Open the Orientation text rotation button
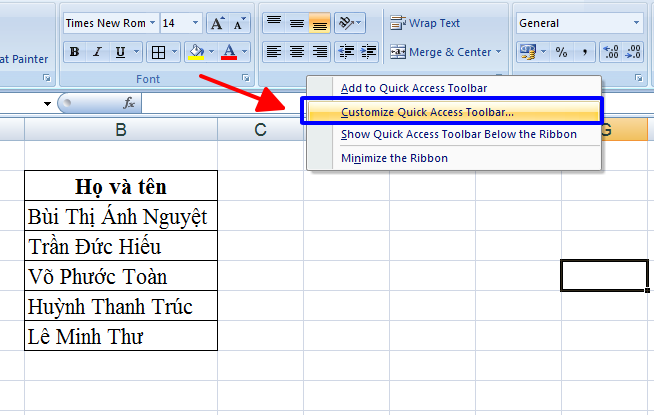Image resolution: width=654 pixels, height=415 pixels. [x=350, y=23]
